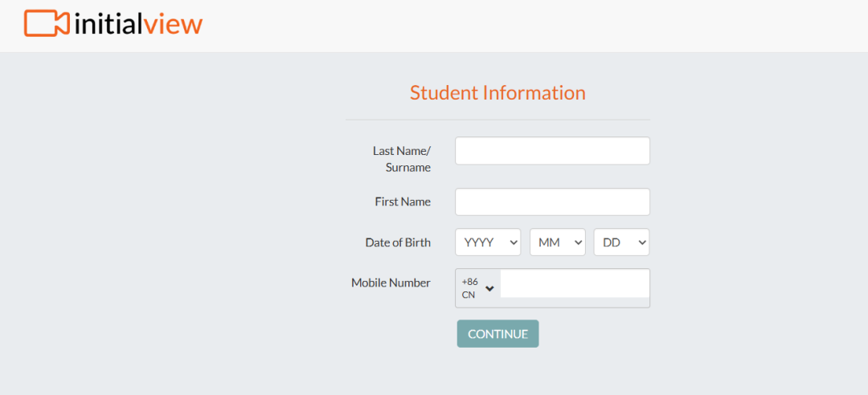868x395 pixels.
Task: Click the Mobile Number label
Action: coord(391,283)
